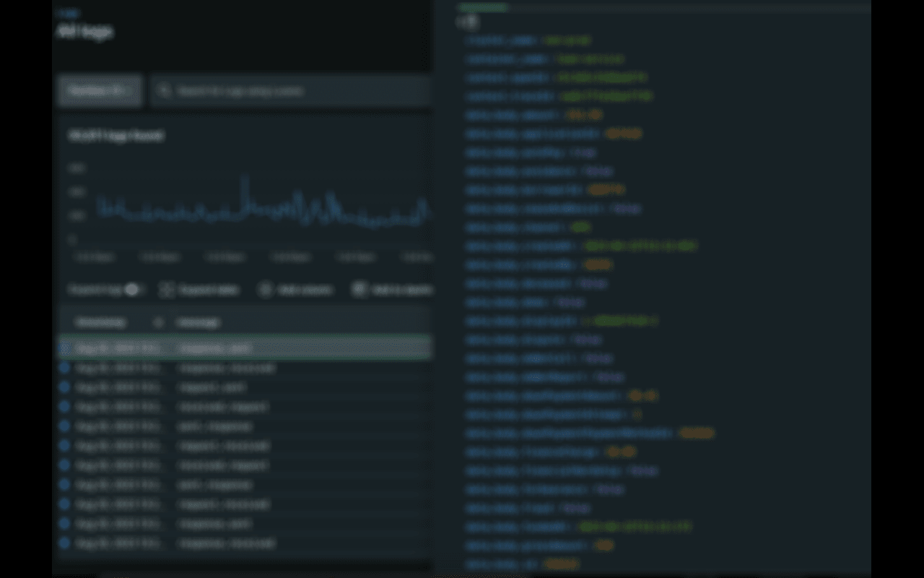Click the small breadcrumb link above the page title

(67, 13)
